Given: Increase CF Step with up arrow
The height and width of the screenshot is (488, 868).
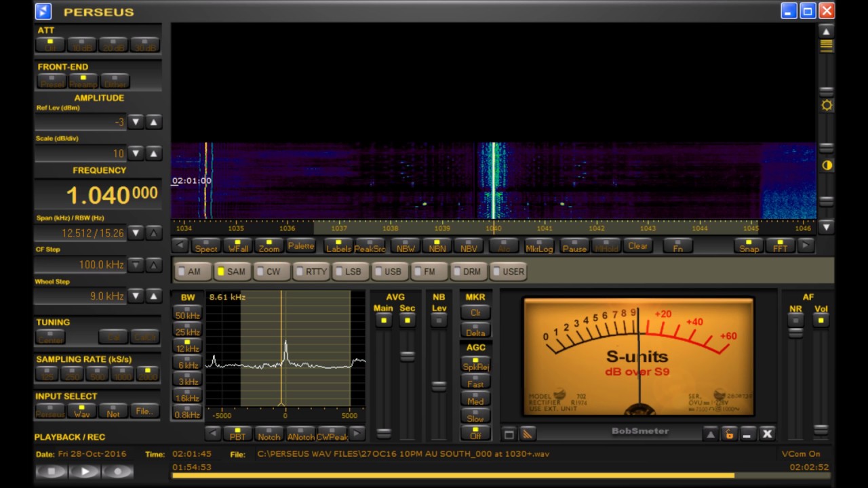Looking at the screenshot, I should coord(154,264).
